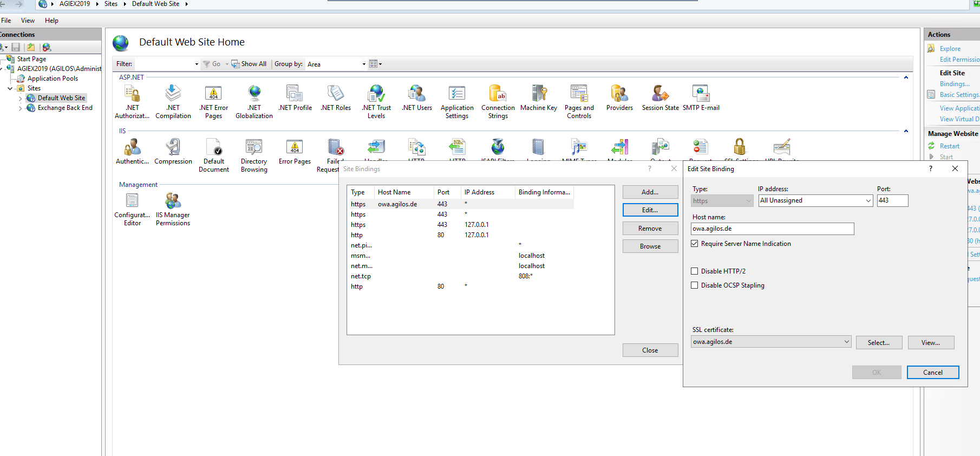The height and width of the screenshot is (456, 980).
Task: Open the SSL certificate dropdown
Action: (x=771, y=342)
